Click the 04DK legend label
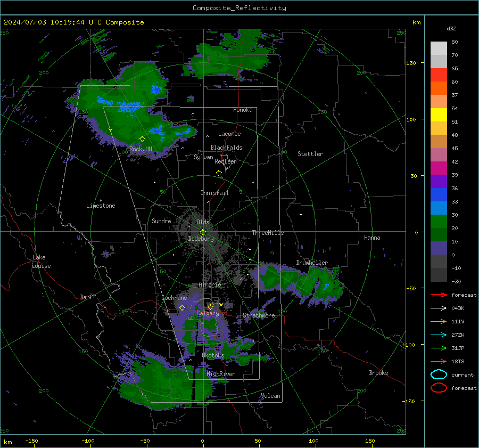The height and width of the screenshot is (448, 479). coord(458,308)
